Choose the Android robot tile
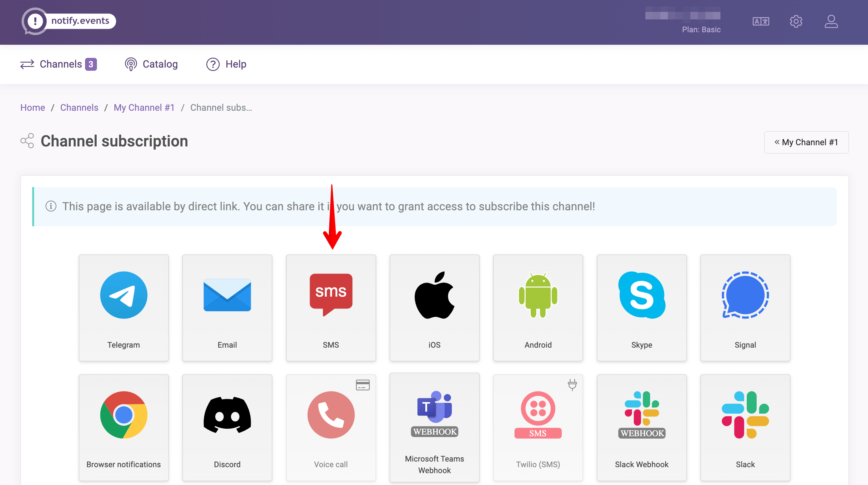 (538, 307)
